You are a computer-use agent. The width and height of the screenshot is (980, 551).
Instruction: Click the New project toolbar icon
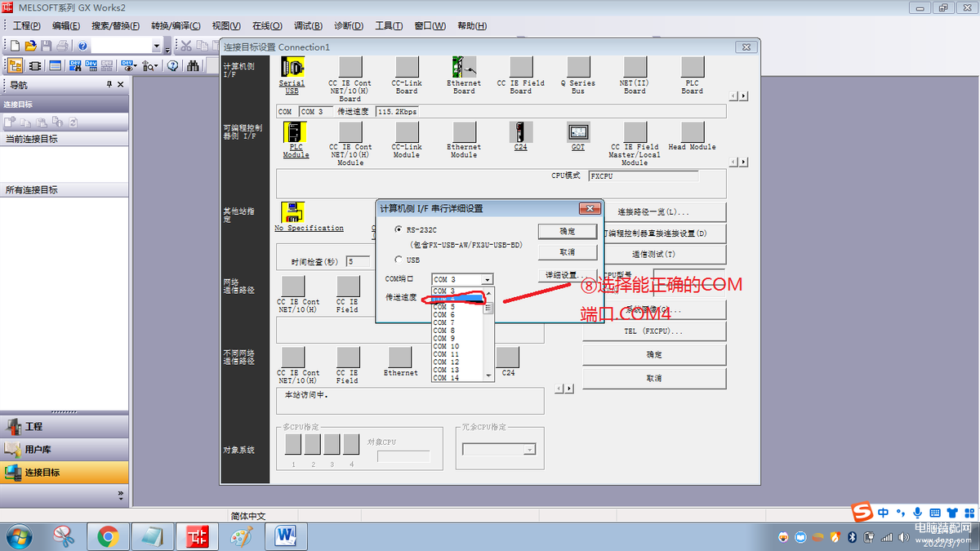tap(15, 46)
